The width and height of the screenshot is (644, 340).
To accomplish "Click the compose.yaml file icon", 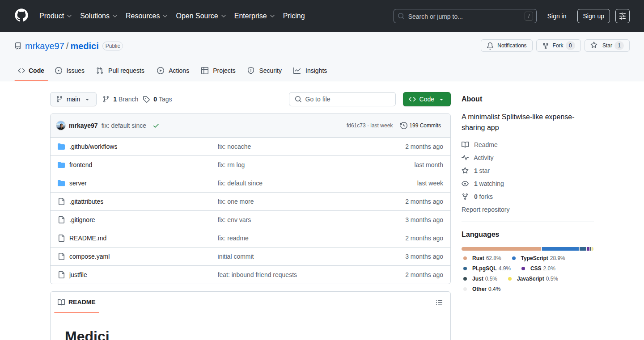I will point(61,256).
